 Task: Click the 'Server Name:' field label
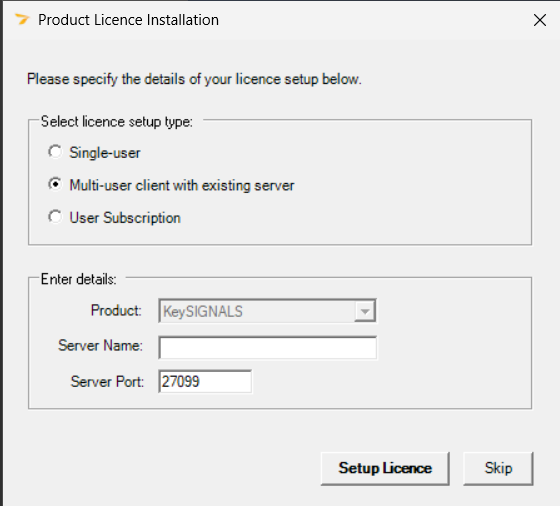coord(100,345)
